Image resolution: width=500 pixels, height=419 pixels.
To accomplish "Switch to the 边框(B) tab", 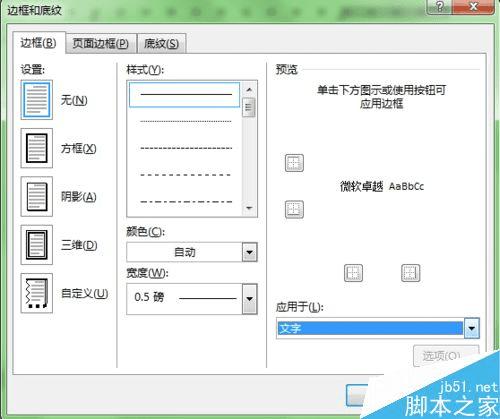I will click(x=38, y=43).
